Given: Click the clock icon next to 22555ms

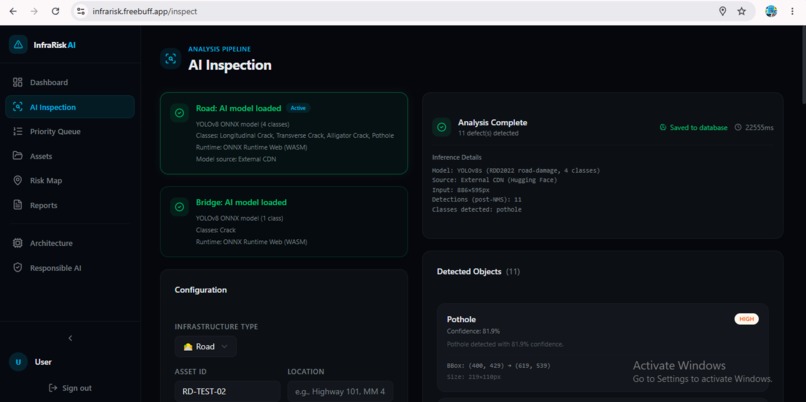Looking at the screenshot, I should pyautogui.click(x=738, y=127).
